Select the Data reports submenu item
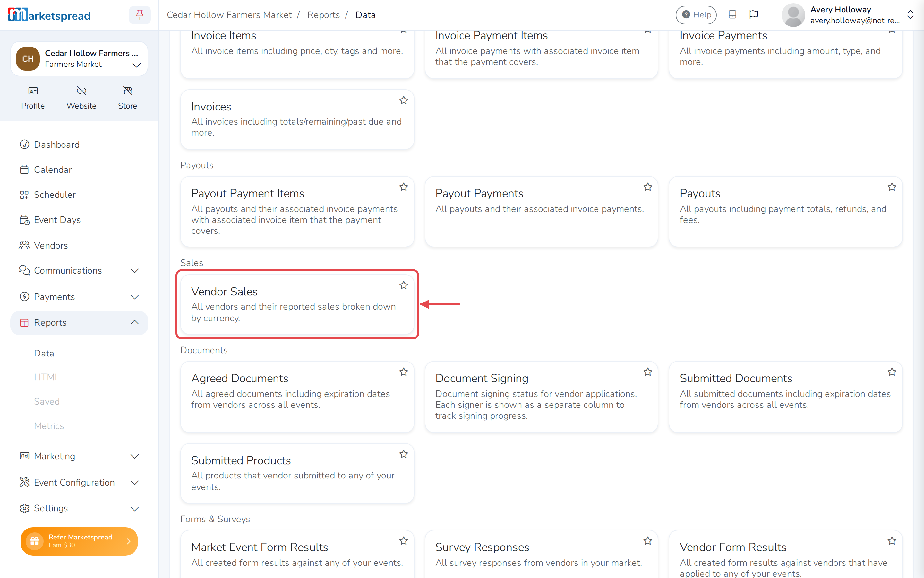924x578 pixels. (x=44, y=354)
